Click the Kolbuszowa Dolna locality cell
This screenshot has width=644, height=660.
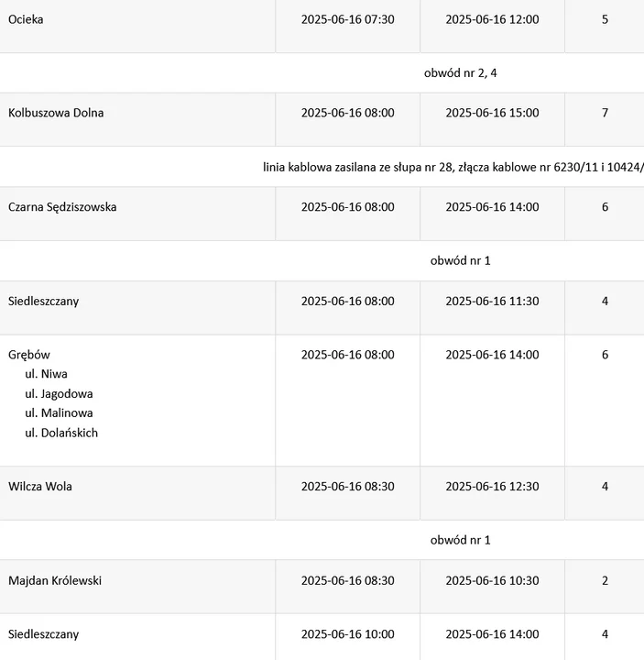point(56,113)
